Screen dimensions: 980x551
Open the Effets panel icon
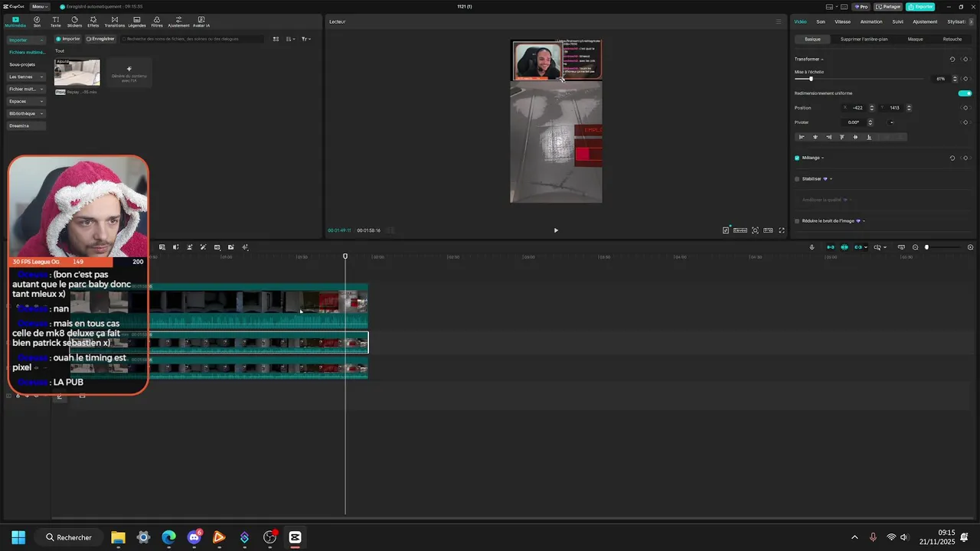[x=93, y=21]
